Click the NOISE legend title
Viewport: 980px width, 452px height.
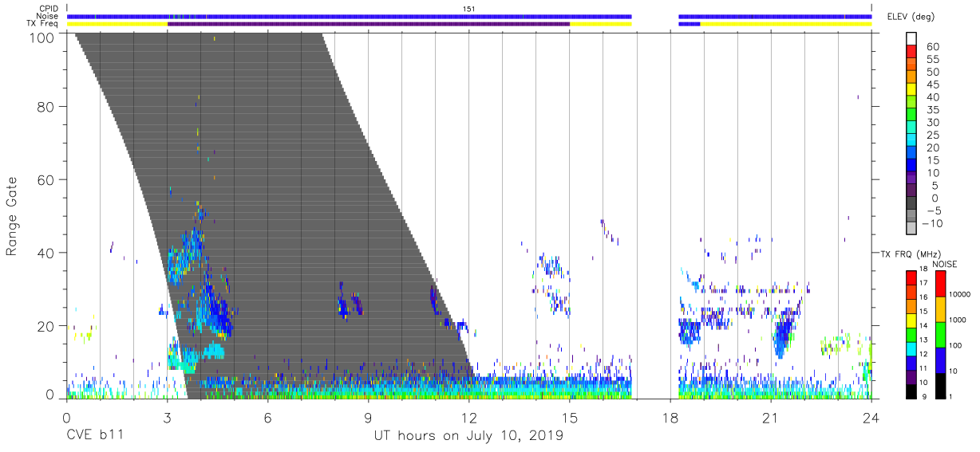tap(946, 264)
